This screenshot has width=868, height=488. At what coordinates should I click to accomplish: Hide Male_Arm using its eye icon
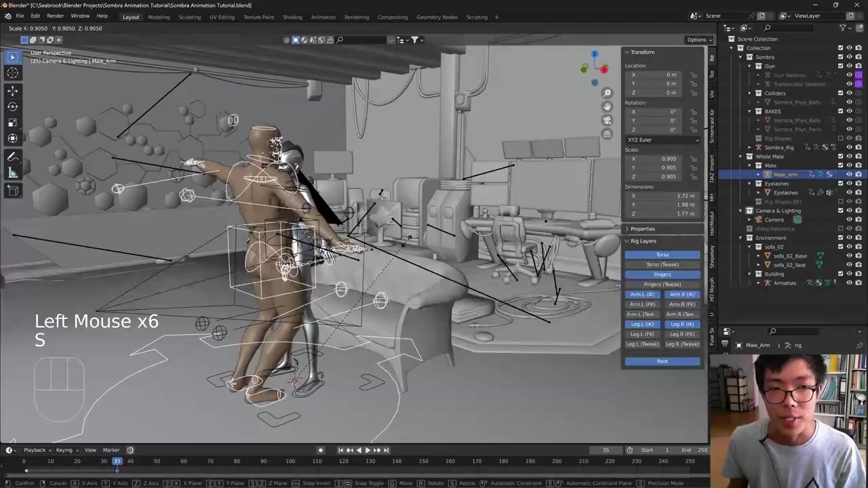coord(849,175)
